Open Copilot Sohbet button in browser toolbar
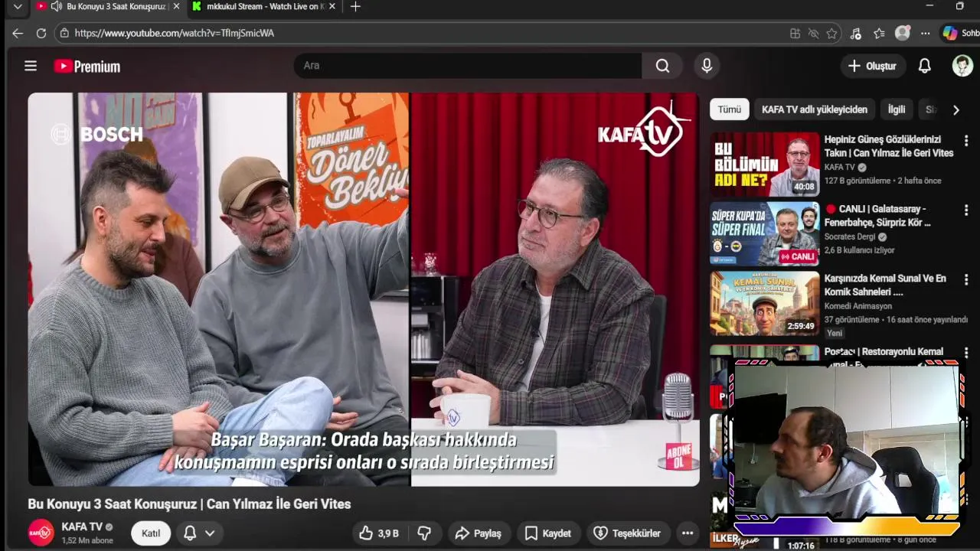980x551 pixels. [x=960, y=33]
